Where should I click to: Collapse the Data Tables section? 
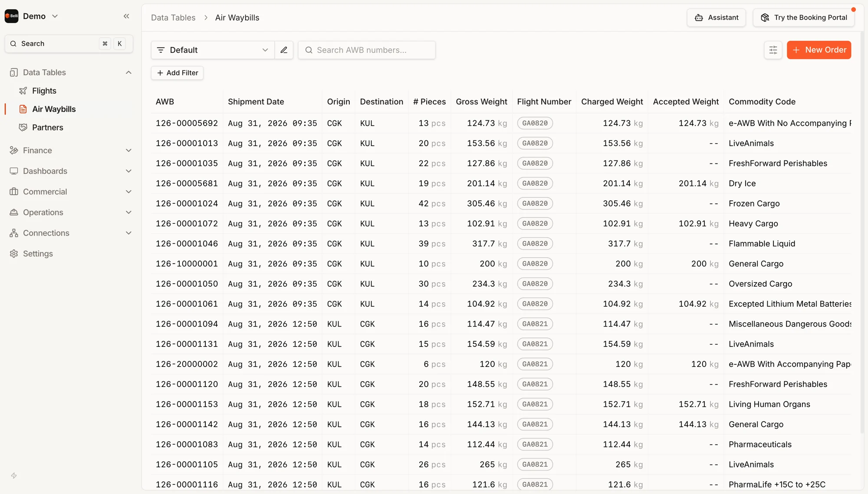(x=128, y=72)
